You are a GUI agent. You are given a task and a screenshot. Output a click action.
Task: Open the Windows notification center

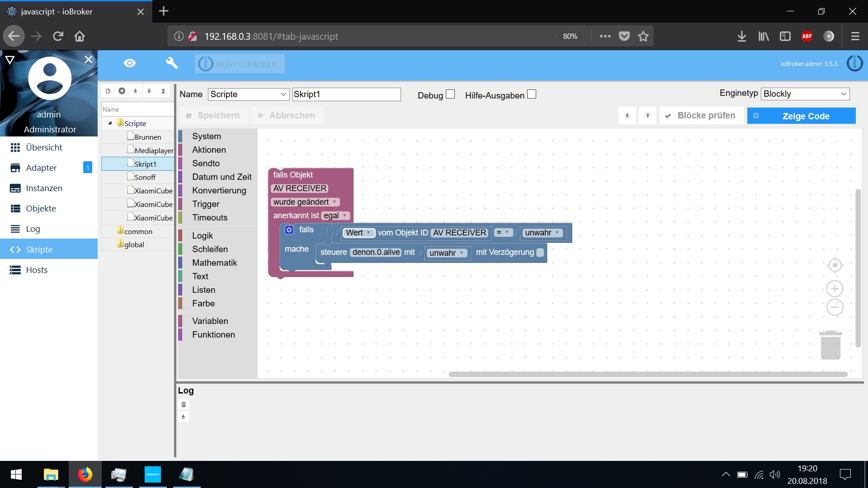click(845, 474)
